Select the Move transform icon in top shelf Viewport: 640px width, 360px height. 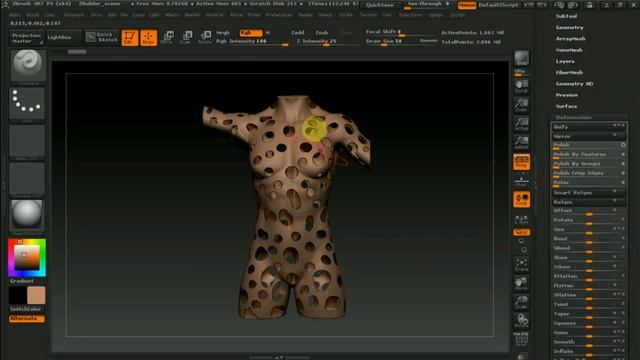pos(167,38)
